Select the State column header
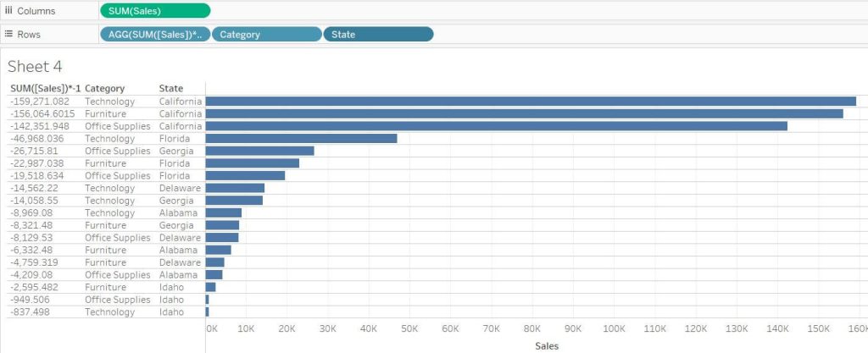 (170, 88)
